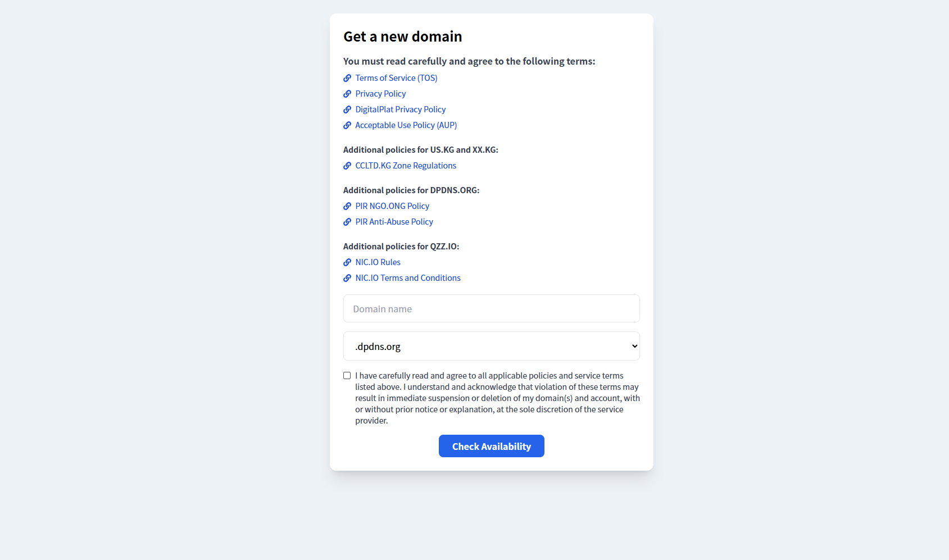Click link icon beside Acceptable Use Policy

[x=347, y=125]
